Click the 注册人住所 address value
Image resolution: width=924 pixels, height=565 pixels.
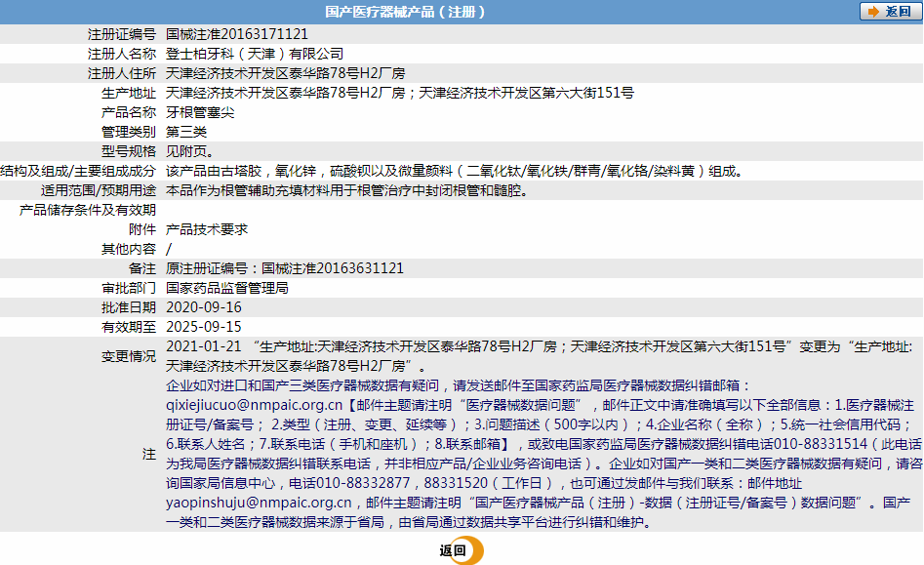[x=286, y=73]
